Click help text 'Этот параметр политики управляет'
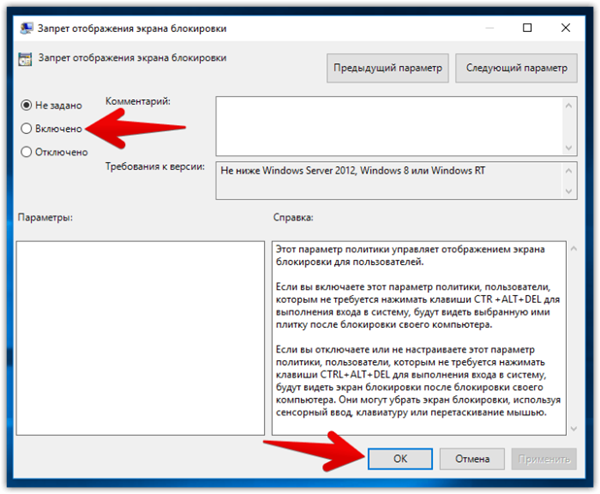This screenshot has height=494, width=600. [x=410, y=256]
